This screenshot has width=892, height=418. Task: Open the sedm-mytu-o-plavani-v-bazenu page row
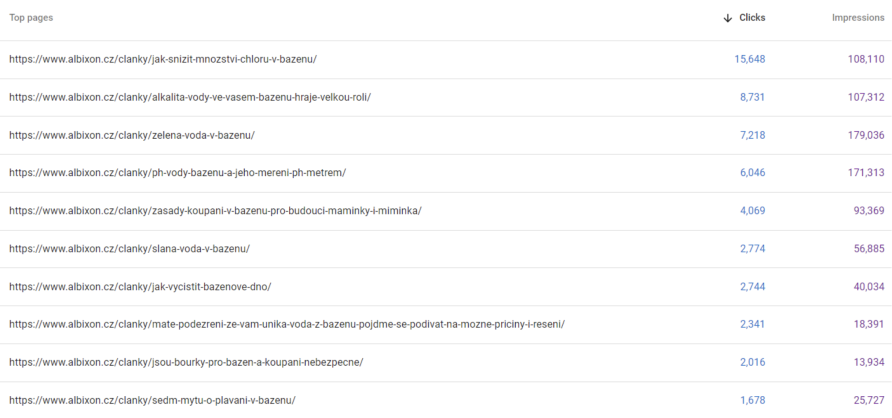click(446, 400)
